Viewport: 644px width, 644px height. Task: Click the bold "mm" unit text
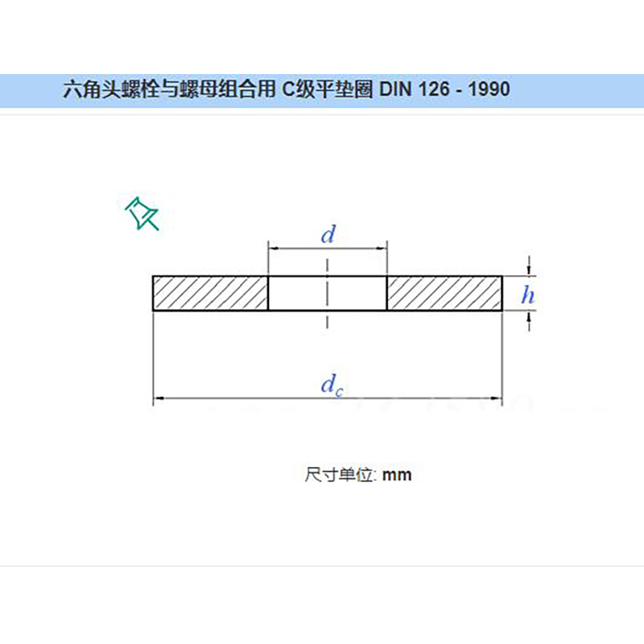coord(397,475)
